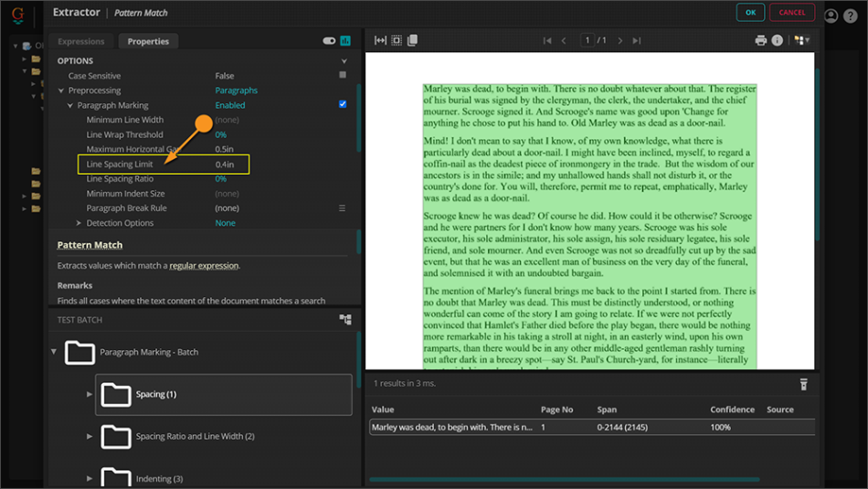Edit the Line Wrap Threshold value
Image resolution: width=868 pixels, height=489 pixels.
point(220,134)
